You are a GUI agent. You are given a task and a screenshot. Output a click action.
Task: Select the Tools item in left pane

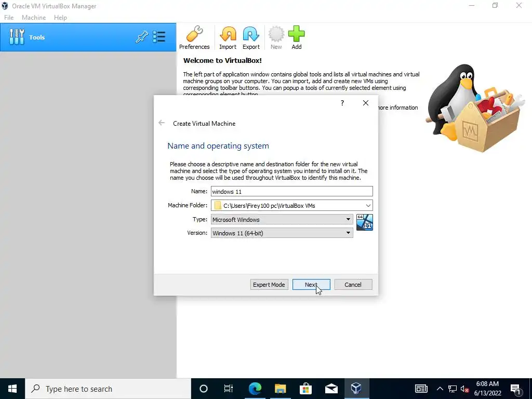click(88, 37)
